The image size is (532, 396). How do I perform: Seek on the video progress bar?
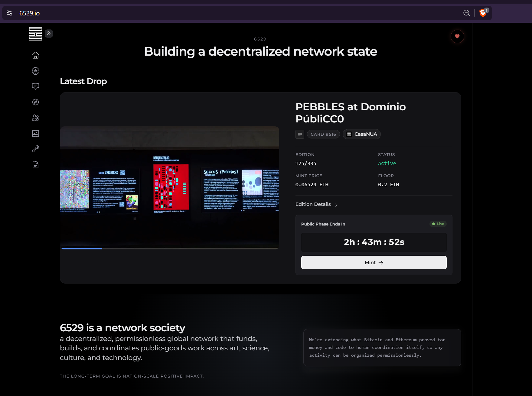[170, 248]
